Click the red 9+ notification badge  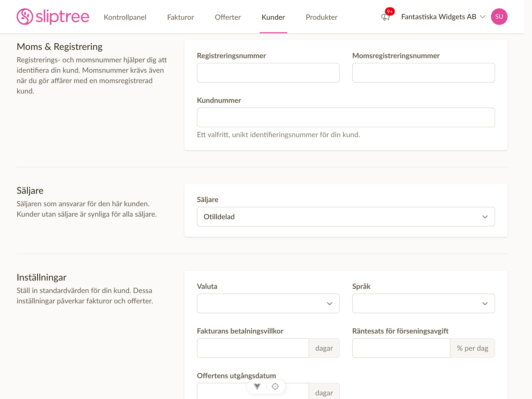390,11
